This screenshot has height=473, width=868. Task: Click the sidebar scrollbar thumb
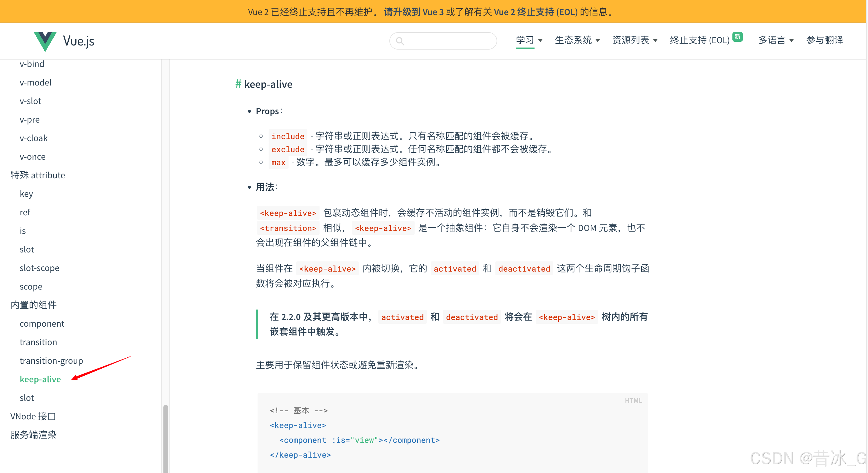[165, 438]
